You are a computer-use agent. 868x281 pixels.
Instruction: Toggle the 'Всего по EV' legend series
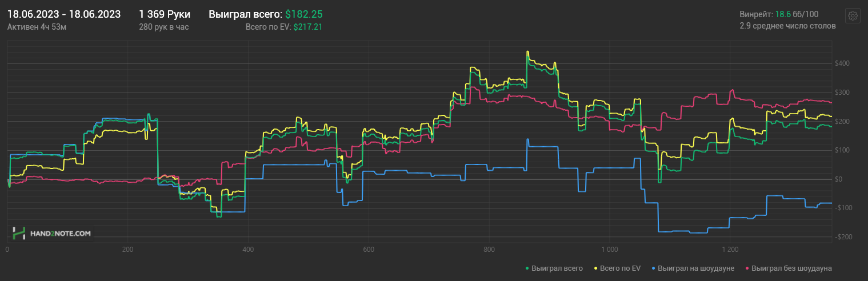(618, 268)
